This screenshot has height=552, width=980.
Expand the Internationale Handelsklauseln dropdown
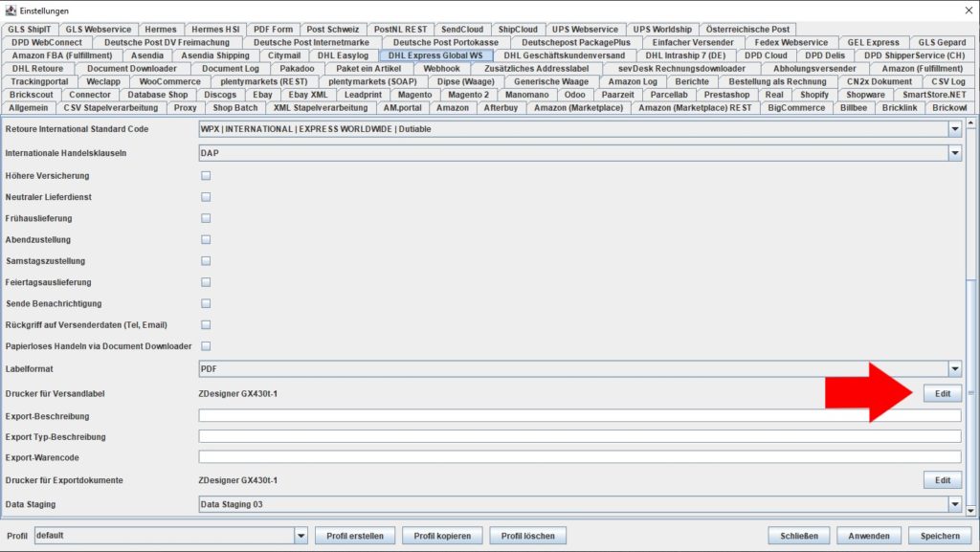pos(954,153)
